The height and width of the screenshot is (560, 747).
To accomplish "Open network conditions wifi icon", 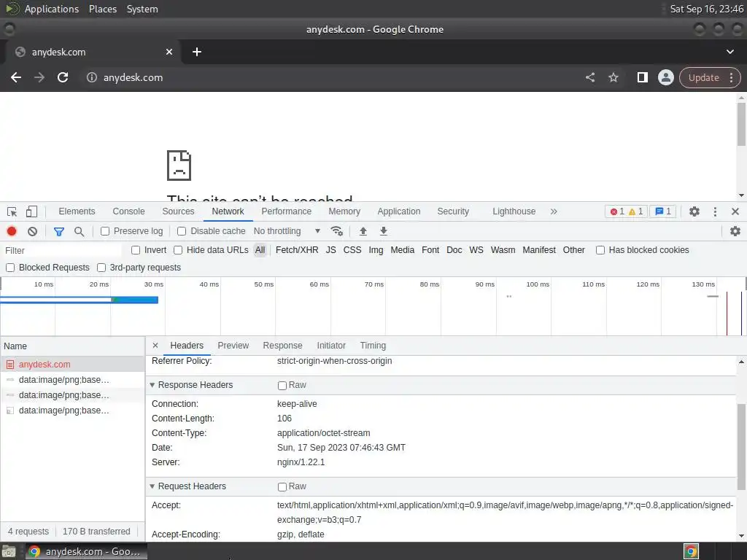I will pyautogui.click(x=337, y=231).
